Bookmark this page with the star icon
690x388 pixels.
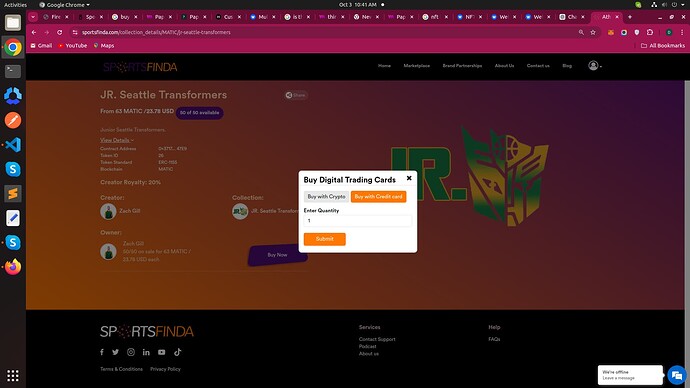pos(593,32)
